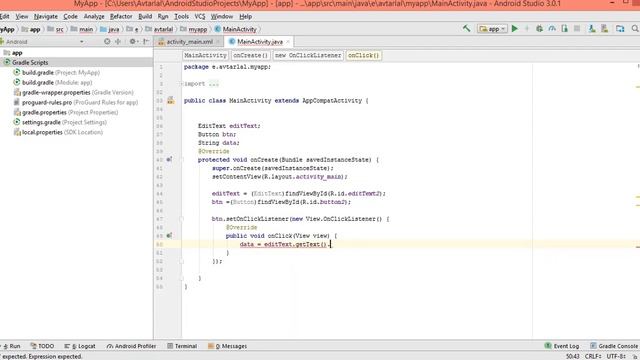Open the Navigate menu
640x360 pixels.
point(46,16)
